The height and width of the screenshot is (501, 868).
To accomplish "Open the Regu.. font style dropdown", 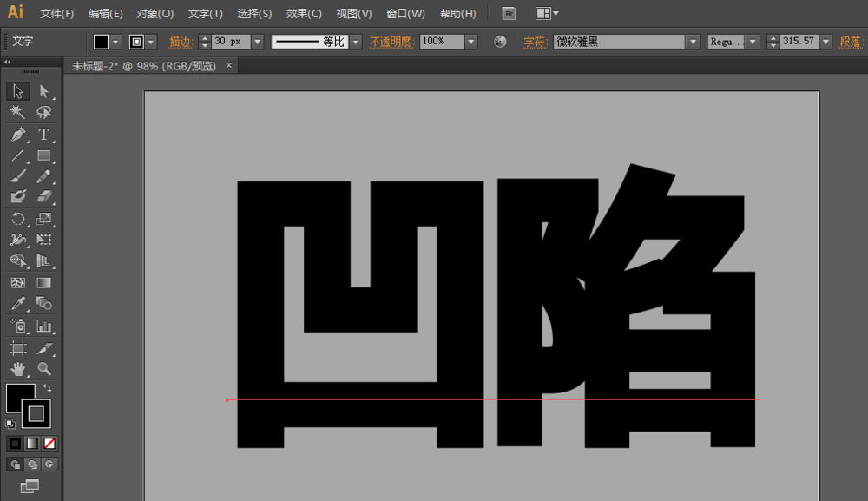I will pos(753,42).
